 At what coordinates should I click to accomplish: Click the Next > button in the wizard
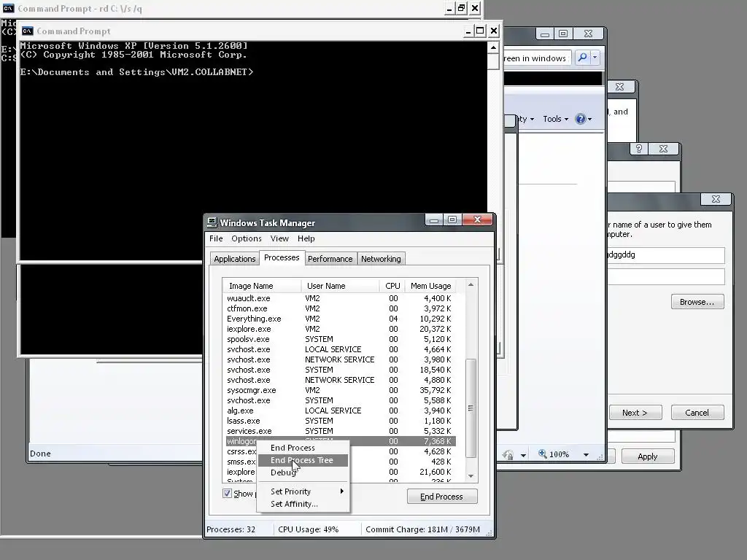coord(635,413)
